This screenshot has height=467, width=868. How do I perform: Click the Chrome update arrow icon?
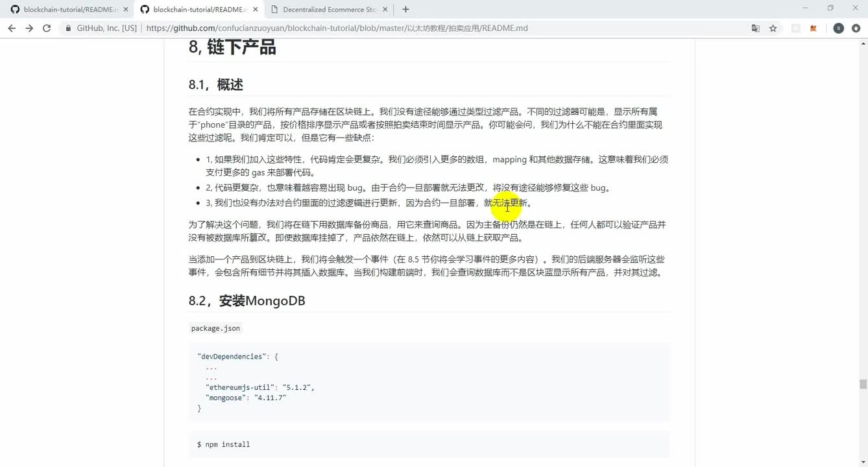point(856,29)
